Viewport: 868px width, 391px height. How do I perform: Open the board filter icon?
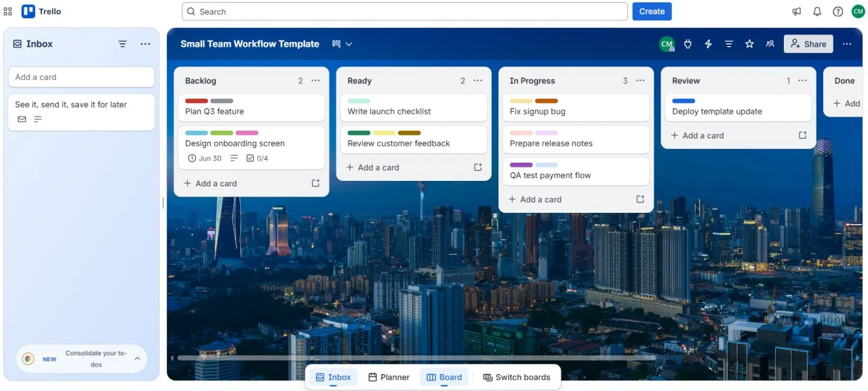point(729,44)
